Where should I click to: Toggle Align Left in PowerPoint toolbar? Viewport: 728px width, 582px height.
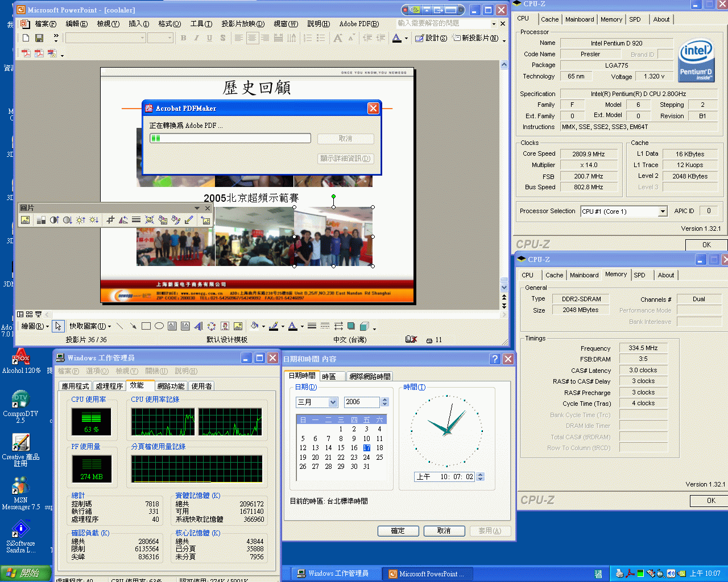(x=239, y=38)
